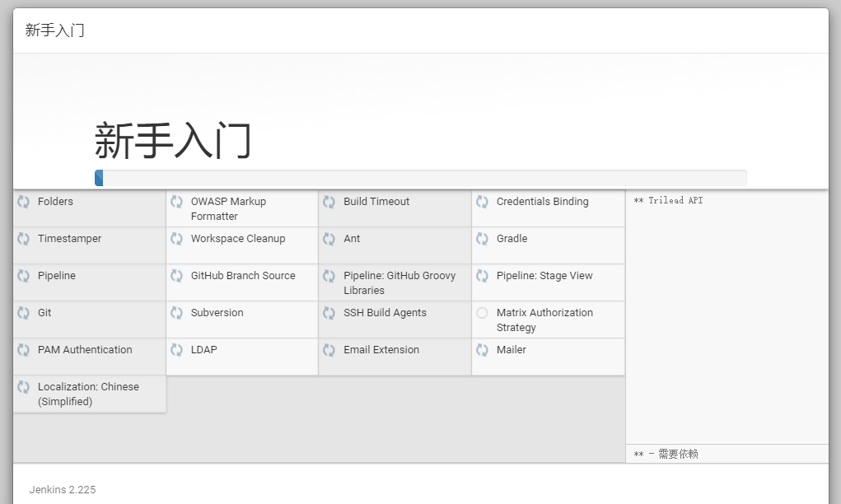Click the SSH Build Agents spinner
The height and width of the screenshot is (504, 841).
pyautogui.click(x=329, y=312)
